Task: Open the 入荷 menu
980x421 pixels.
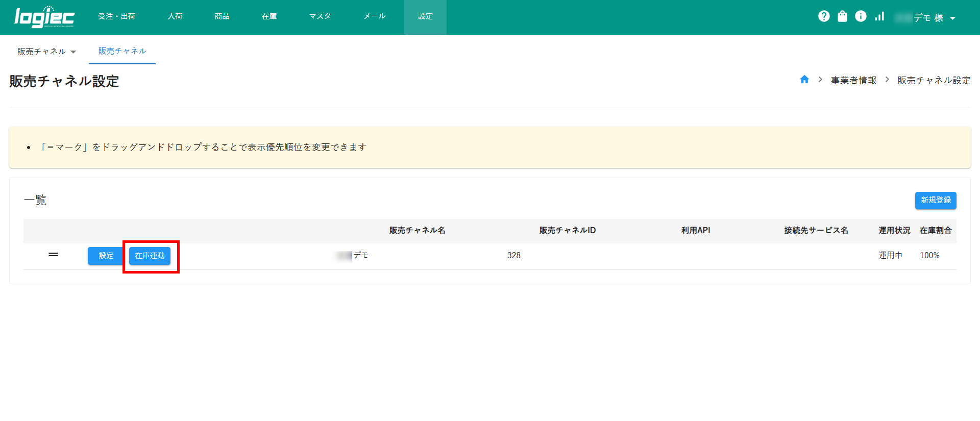Action: click(x=175, y=16)
